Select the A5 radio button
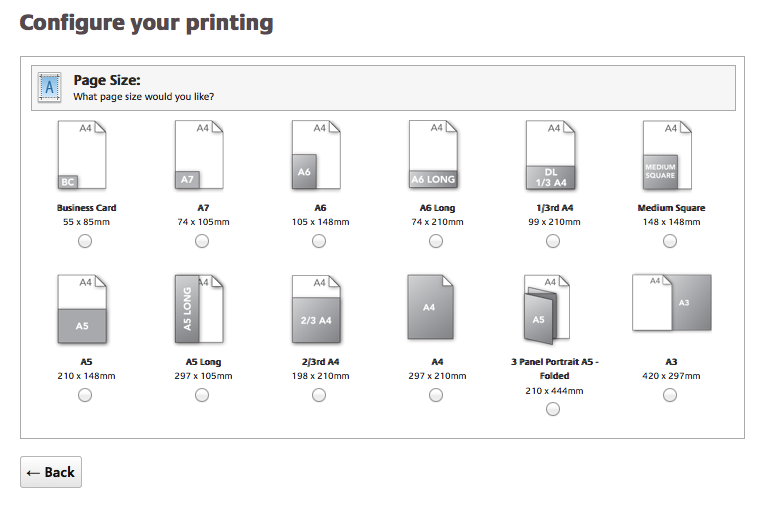 pos(85,395)
